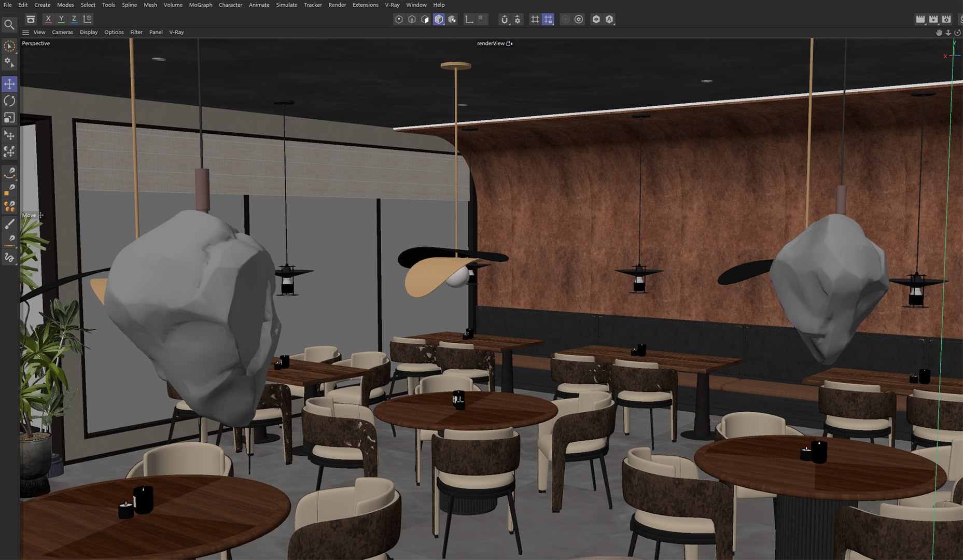Enable Axis mode icon

469,19
